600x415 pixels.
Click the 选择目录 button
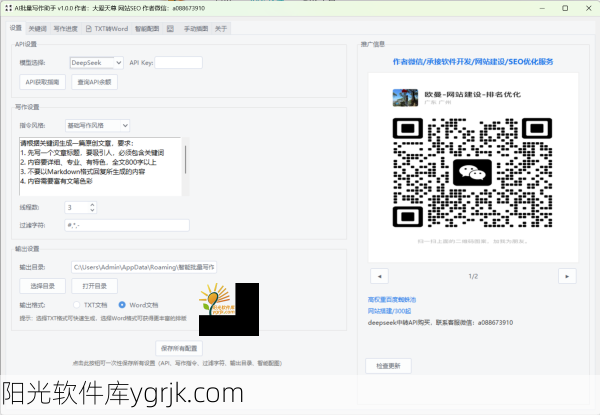(x=42, y=286)
